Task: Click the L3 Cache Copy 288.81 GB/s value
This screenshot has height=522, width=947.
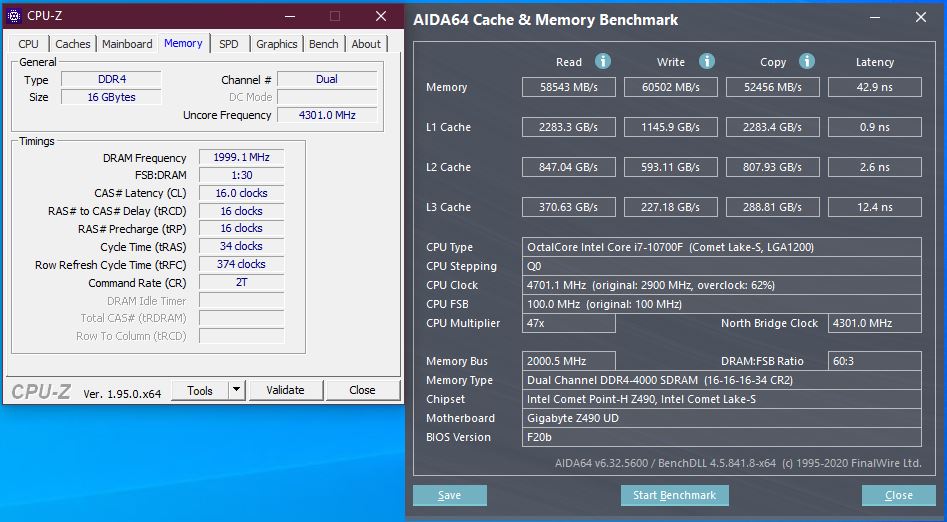Action: tap(773, 207)
